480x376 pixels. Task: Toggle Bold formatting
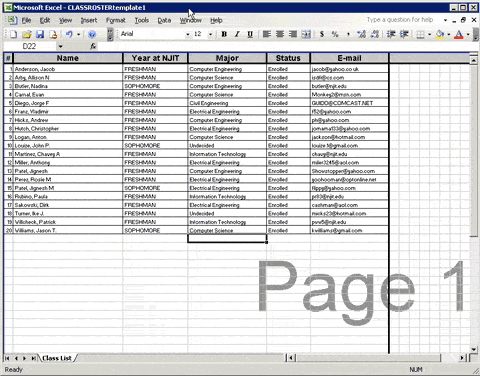coord(224,34)
